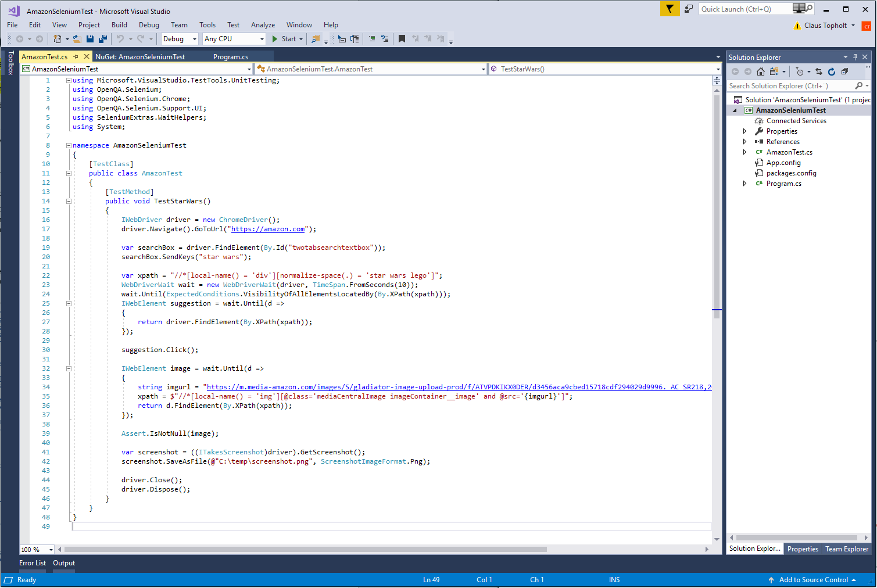Switch to the Program.cs tab
Viewport: 877px width, 588px height.
[232, 56]
